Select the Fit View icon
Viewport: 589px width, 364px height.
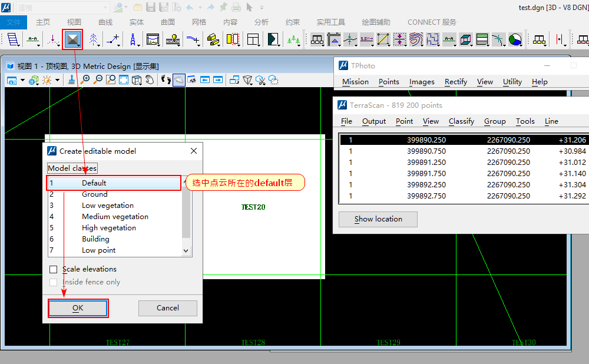[124, 80]
